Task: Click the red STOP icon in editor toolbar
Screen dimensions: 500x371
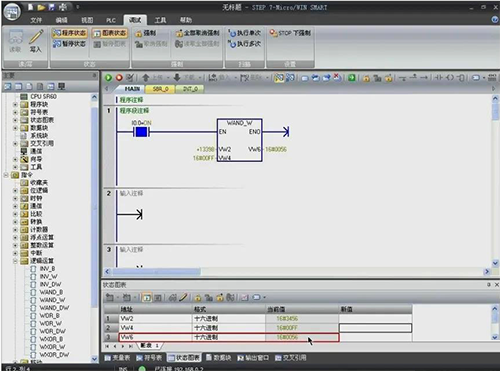Action: (x=119, y=78)
